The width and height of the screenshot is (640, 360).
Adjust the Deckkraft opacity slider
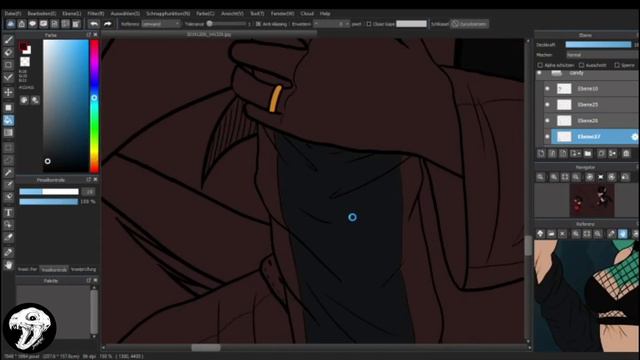pyautogui.click(x=598, y=44)
